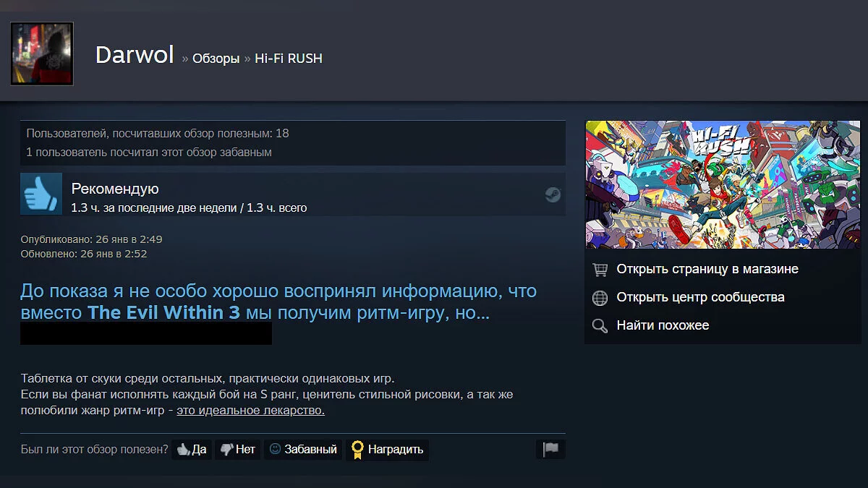Click the text Был ли этот обзор полезен?
Image resolution: width=868 pixels, height=488 pixels.
point(94,450)
